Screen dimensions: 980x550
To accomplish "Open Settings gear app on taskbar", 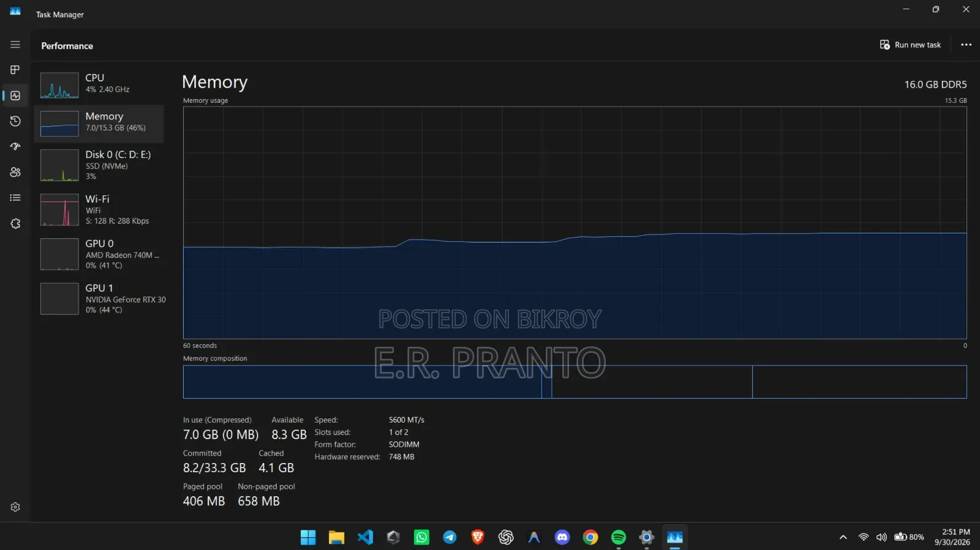I will (x=646, y=537).
